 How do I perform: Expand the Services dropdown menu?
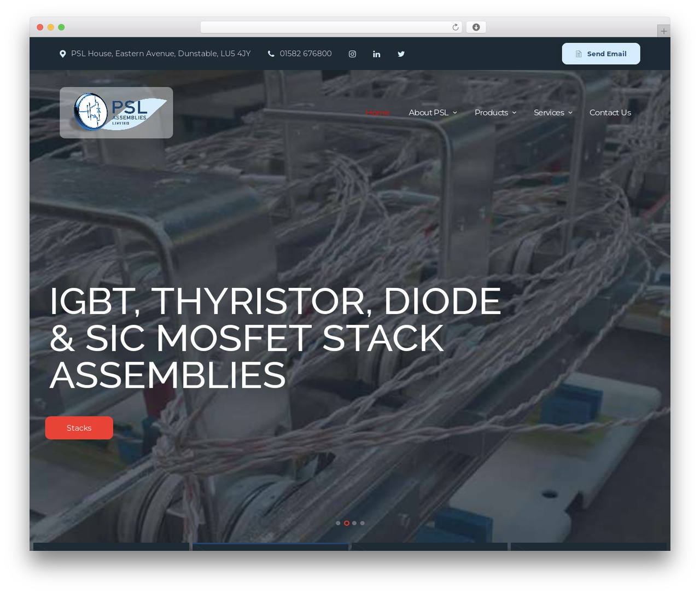[x=553, y=112]
